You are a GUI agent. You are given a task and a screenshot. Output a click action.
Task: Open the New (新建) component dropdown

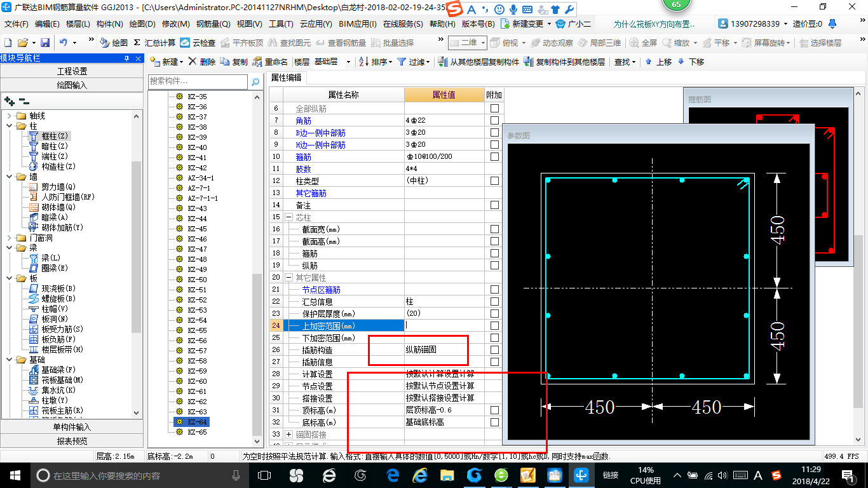point(167,62)
